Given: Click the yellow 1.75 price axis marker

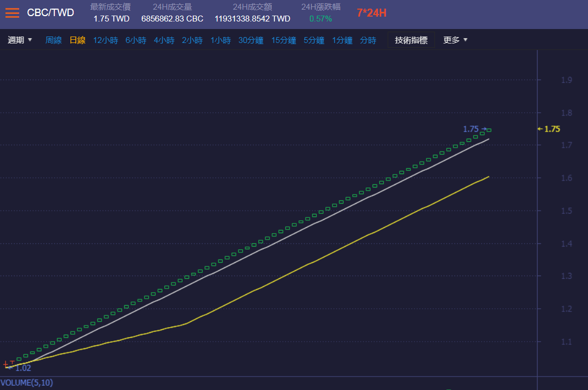Looking at the screenshot, I should click(549, 129).
